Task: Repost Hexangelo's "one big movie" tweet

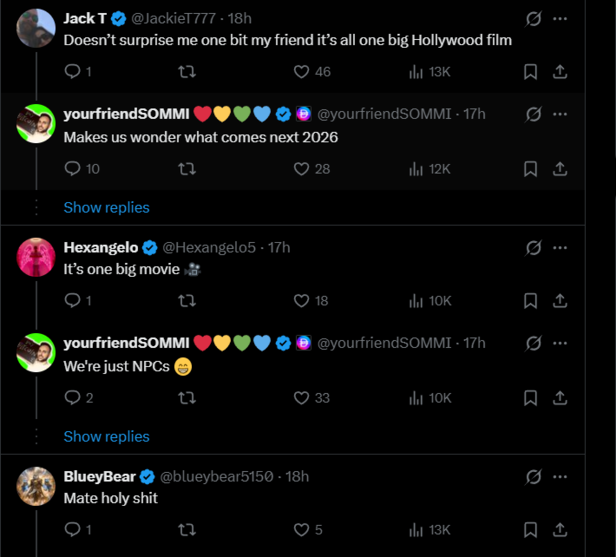Action: 186,300
